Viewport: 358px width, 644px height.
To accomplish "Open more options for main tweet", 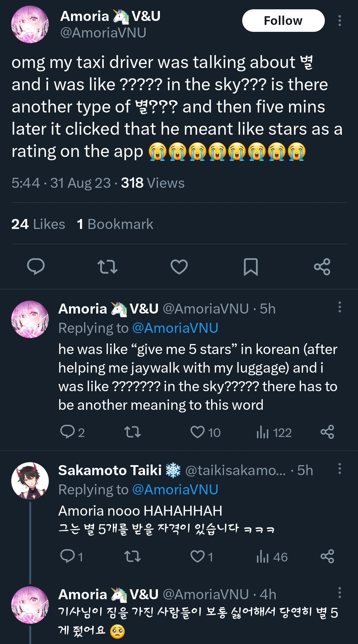I will click(x=339, y=21).
